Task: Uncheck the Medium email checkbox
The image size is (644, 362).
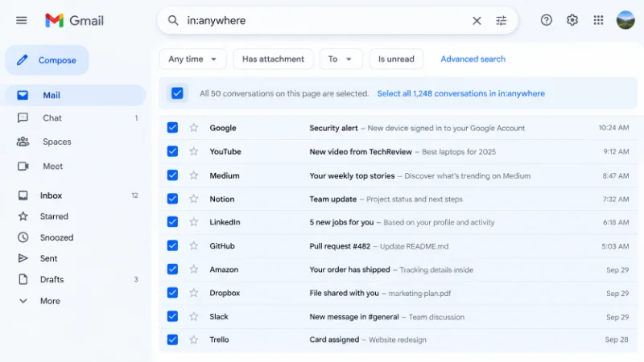Action: click(172, 175)
